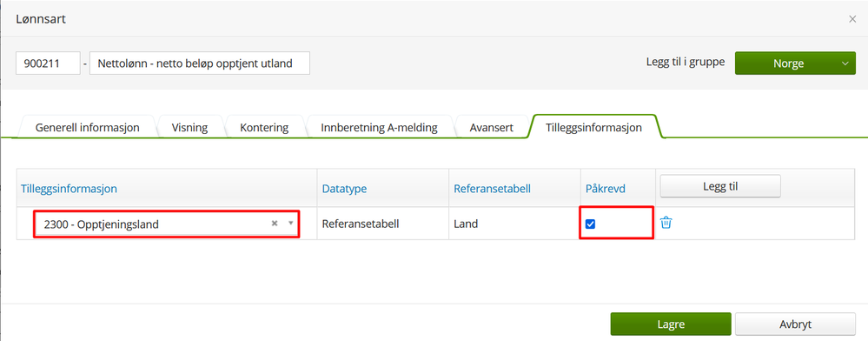Add a row with Legg til

[720, 186]
